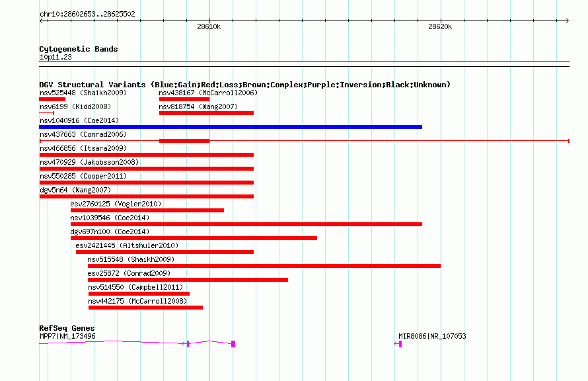
Task: Open nsv442175 (McCarroll2008) variant label
Action: click(137, 301)
